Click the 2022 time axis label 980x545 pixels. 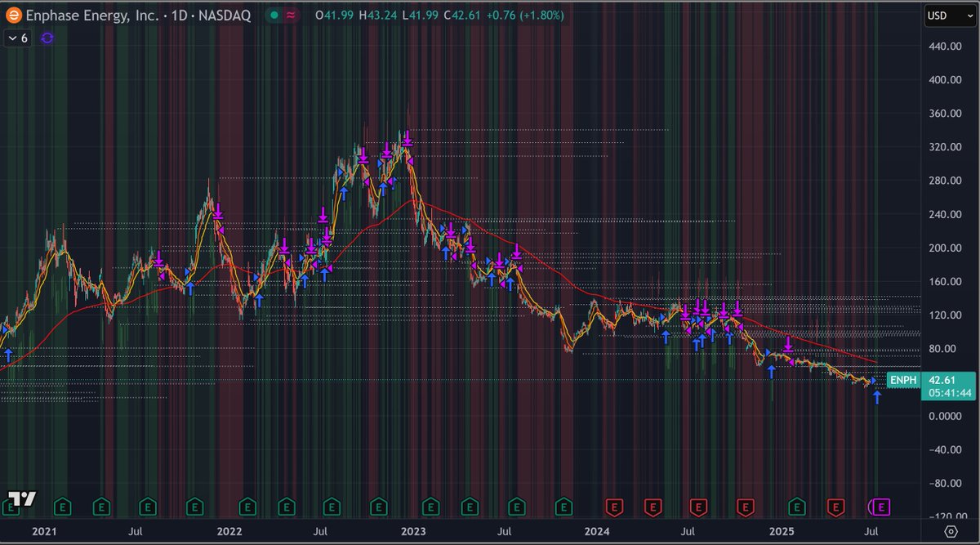click(x=229, y=531)
